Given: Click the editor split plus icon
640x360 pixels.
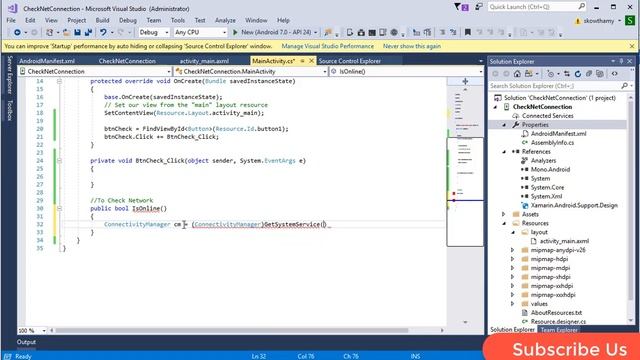Looking at the screenshot, I should click(x=465, y=81).
